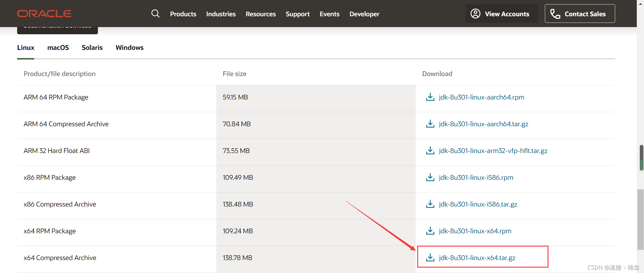The image size is (644, 273).
Task: Switch to the macOS tab
Action: (58, 48)
